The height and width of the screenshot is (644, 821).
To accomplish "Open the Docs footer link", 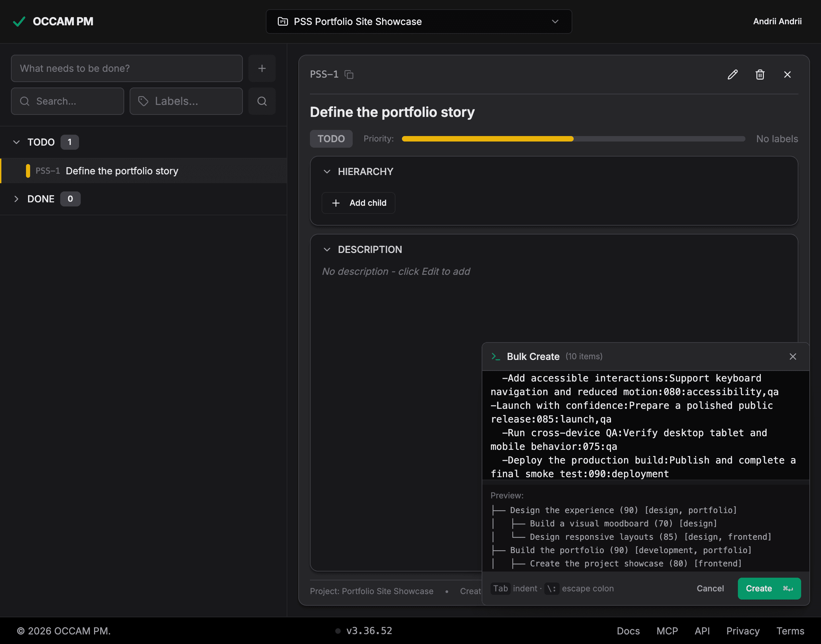I will point(628,631).
